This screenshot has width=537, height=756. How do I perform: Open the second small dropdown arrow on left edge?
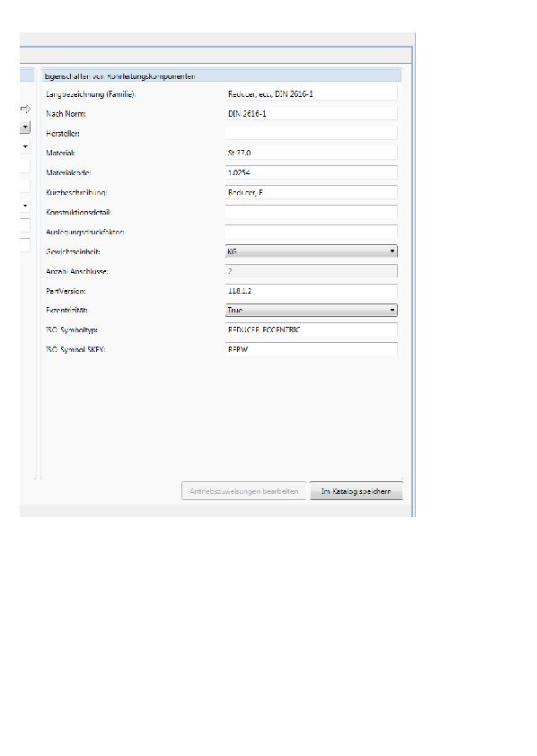(25, 146)
